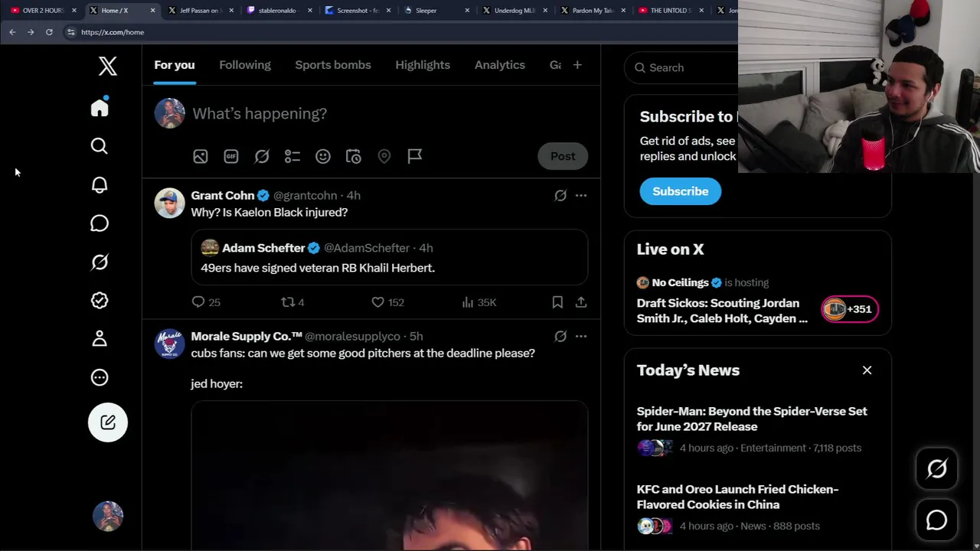Open the emoji picker in the composer
The width and height of the screenshot is (980, 551).
(323, 156)
